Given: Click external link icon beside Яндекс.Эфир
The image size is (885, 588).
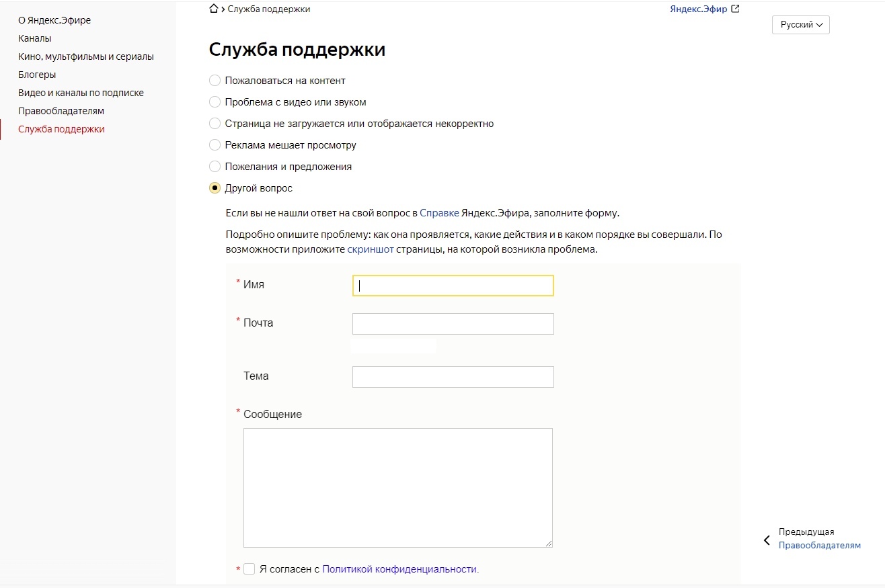Looking at the screenshot, I should [735, 9].
